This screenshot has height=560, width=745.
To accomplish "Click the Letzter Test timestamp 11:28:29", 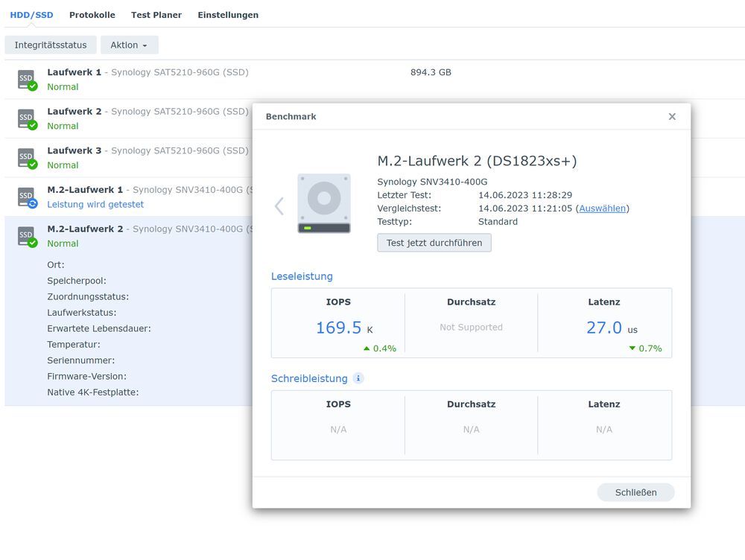I will coord(525,195).
